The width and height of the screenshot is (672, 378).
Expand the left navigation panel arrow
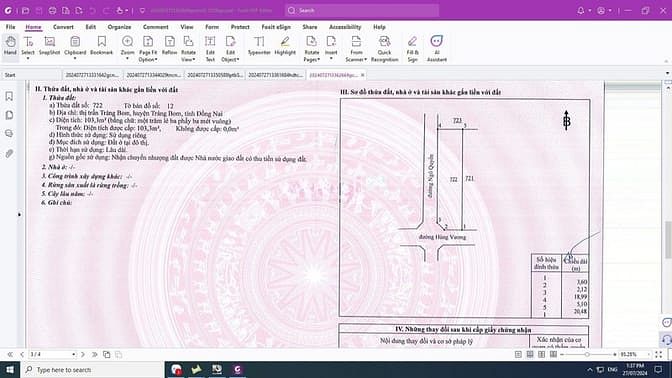point(20,214)
